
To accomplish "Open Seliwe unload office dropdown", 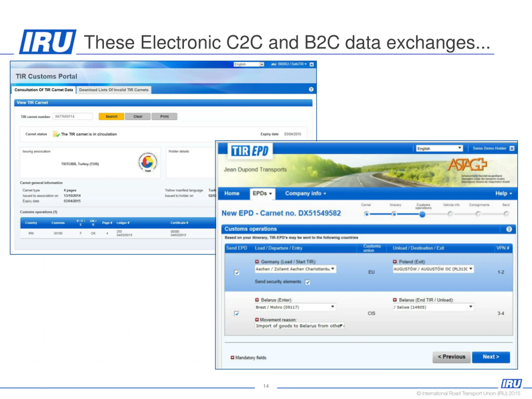I will coord(433,307).
